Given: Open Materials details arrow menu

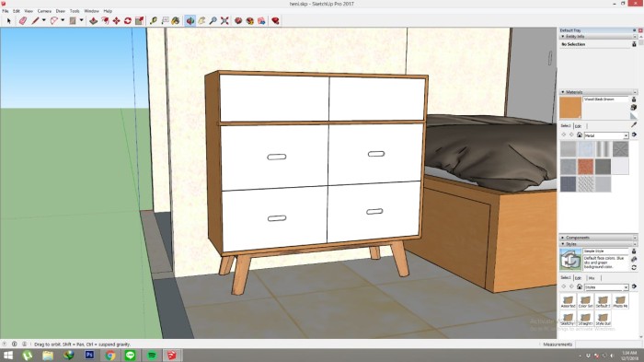Looking at the screenshot, I should point(634,134).
